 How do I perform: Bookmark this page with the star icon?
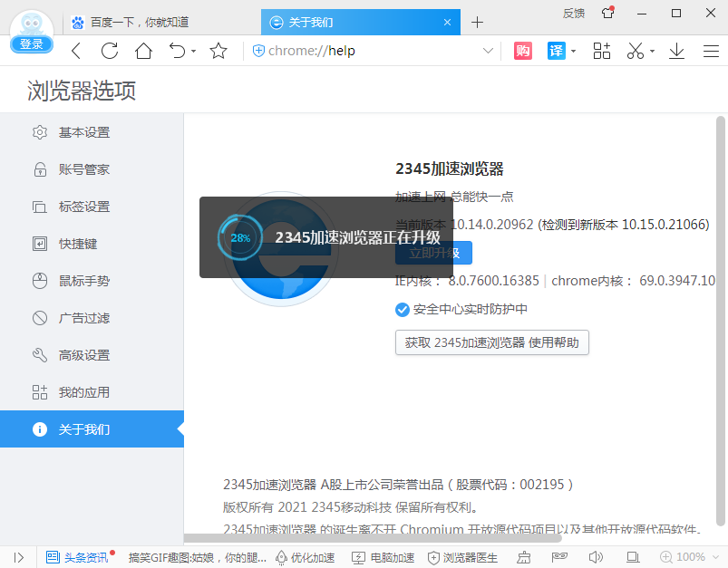(x=218, y=51)
